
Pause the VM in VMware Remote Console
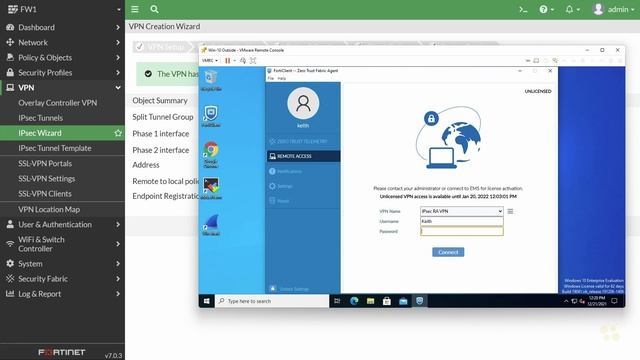point(227,60)
